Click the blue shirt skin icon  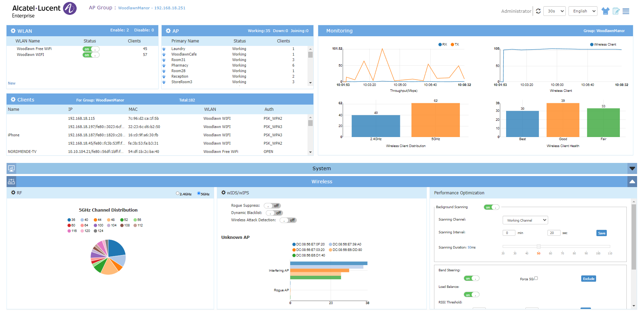(605, 11)
